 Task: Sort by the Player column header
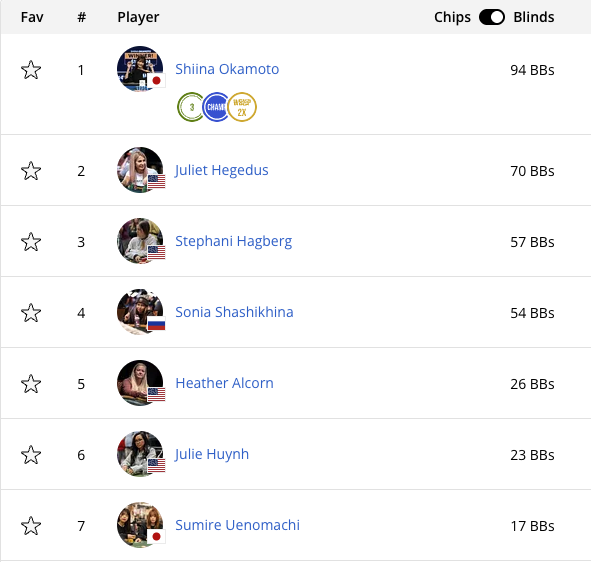pyautogui.click(x=138, y=17)
